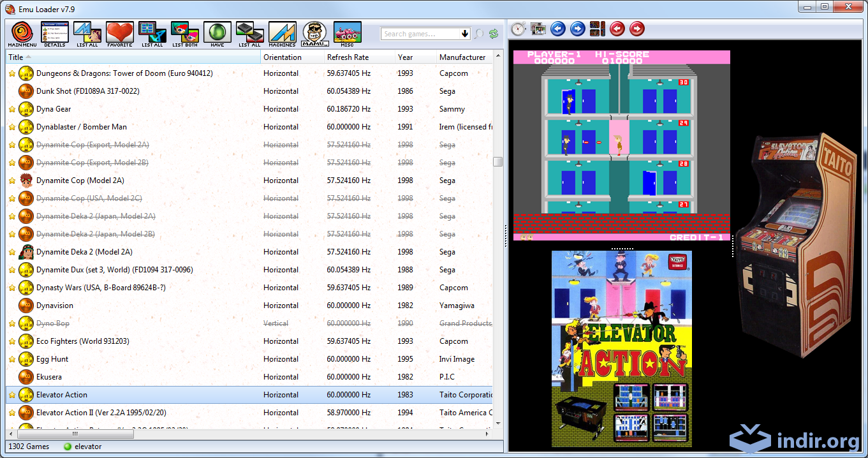Select Dynasty Wars in the game list
The width and height of the screenshot is (868, 458).
(x=101, y=288)
